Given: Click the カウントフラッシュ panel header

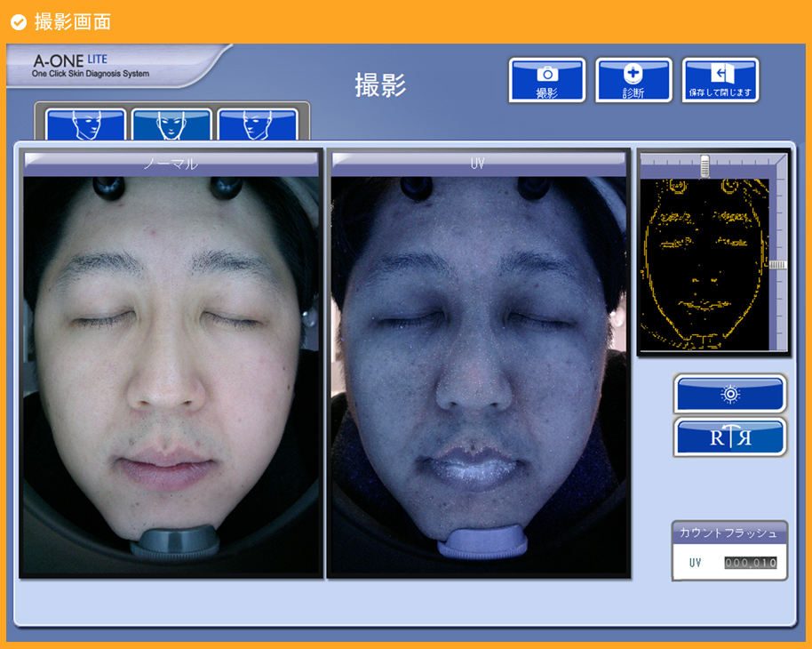Looking at the screenshot, I should pos(728,533).
